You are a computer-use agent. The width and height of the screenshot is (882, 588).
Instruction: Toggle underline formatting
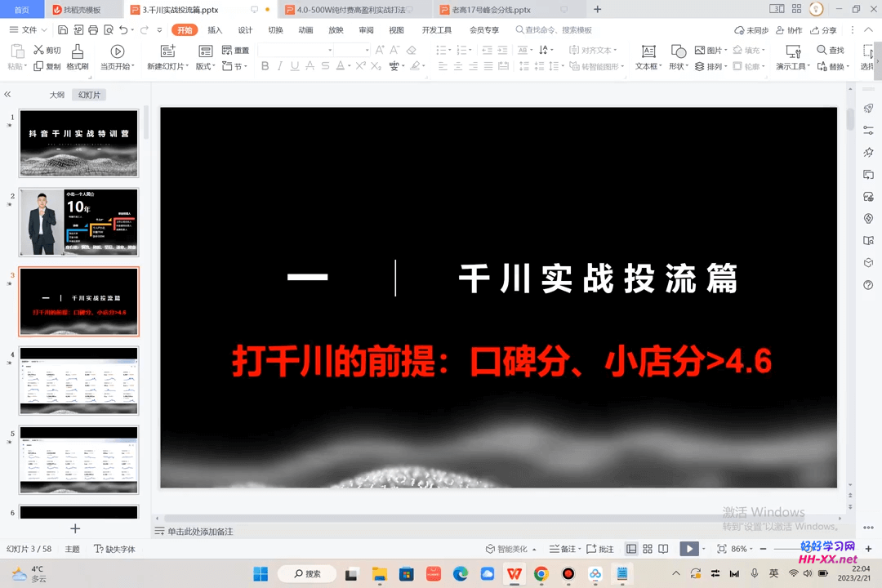(x=295, y=66)
